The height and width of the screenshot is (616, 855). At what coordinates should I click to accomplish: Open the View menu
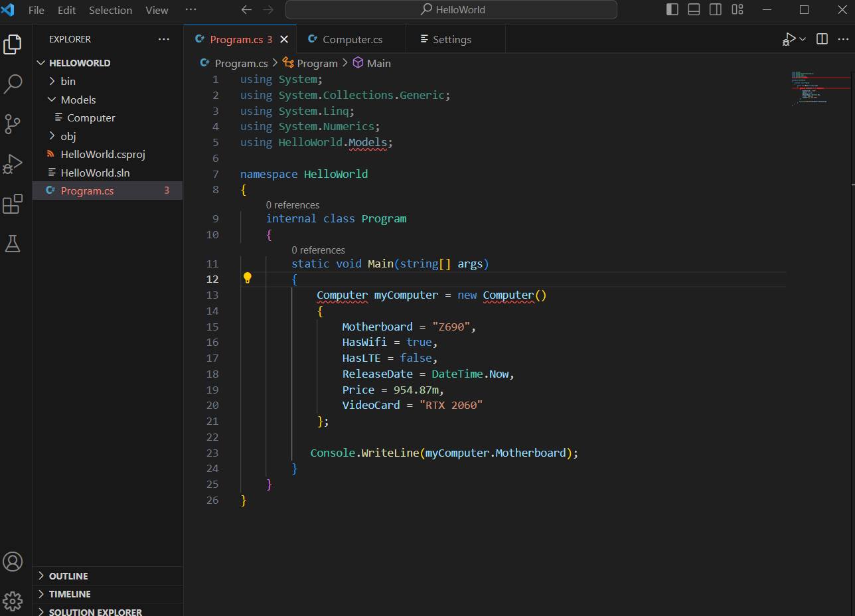pos(157,10)
